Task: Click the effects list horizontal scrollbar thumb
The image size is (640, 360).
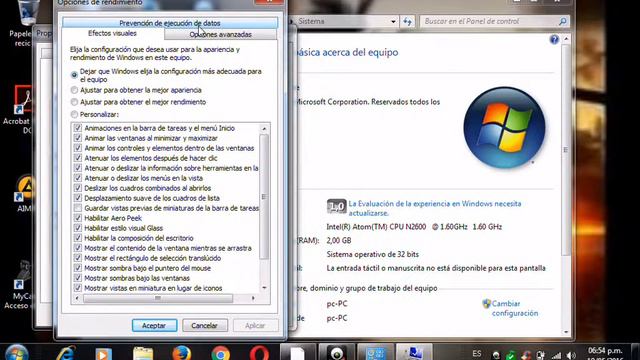Action: (158, 298)
